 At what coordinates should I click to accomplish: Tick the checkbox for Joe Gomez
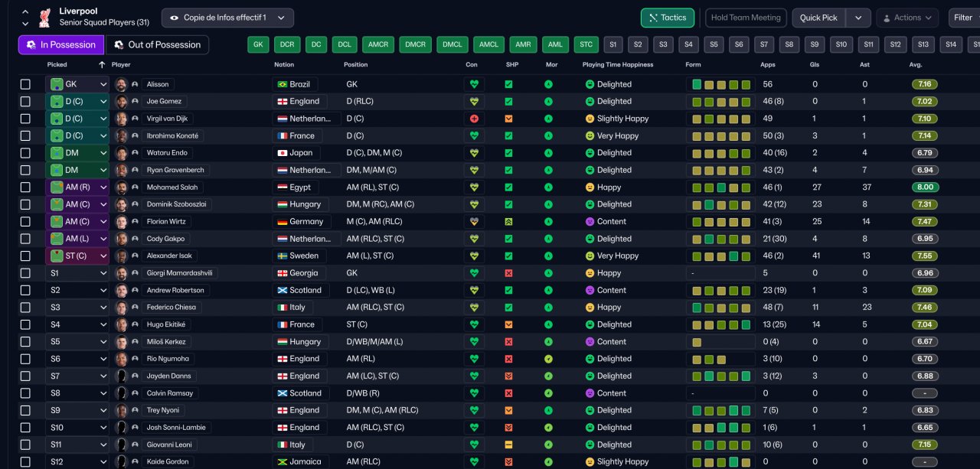point(25,101)
